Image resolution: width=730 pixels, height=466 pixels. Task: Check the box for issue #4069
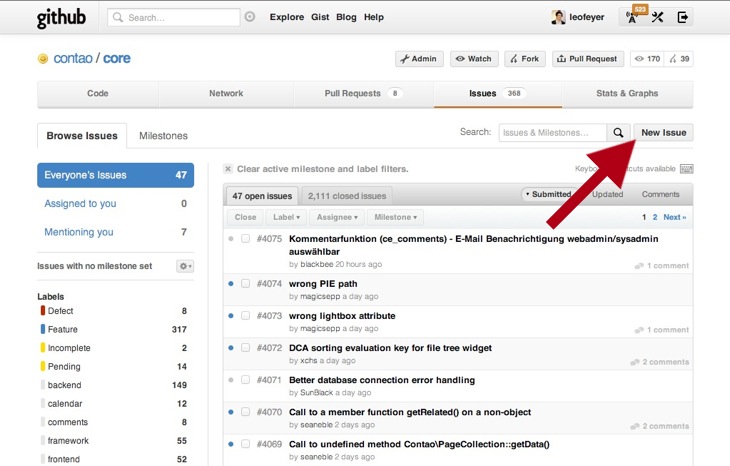(245, 444)
